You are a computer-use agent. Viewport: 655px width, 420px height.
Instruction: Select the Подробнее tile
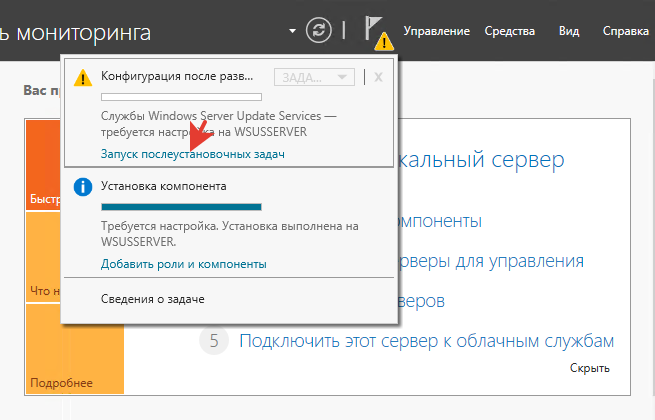click(61, 383)
